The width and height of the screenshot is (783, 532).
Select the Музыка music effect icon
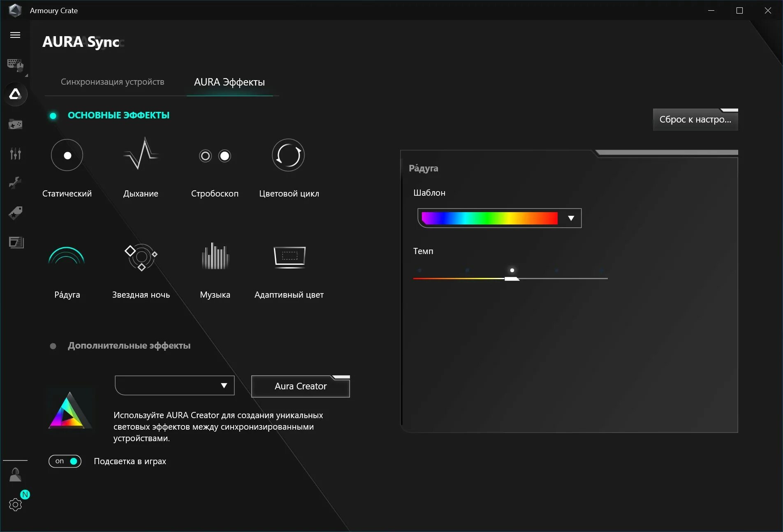click(215, 256)
